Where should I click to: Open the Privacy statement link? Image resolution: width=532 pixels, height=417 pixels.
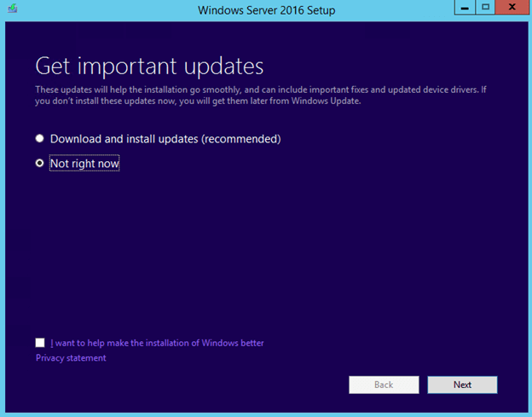click(71, 358)
